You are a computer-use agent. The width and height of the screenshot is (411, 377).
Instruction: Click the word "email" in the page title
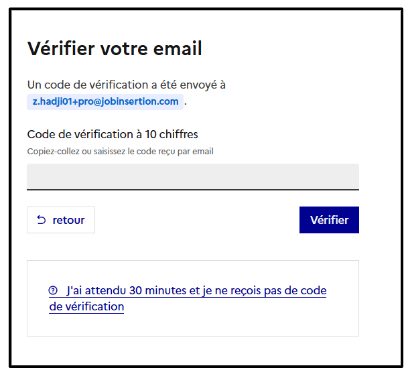(178, 49)
